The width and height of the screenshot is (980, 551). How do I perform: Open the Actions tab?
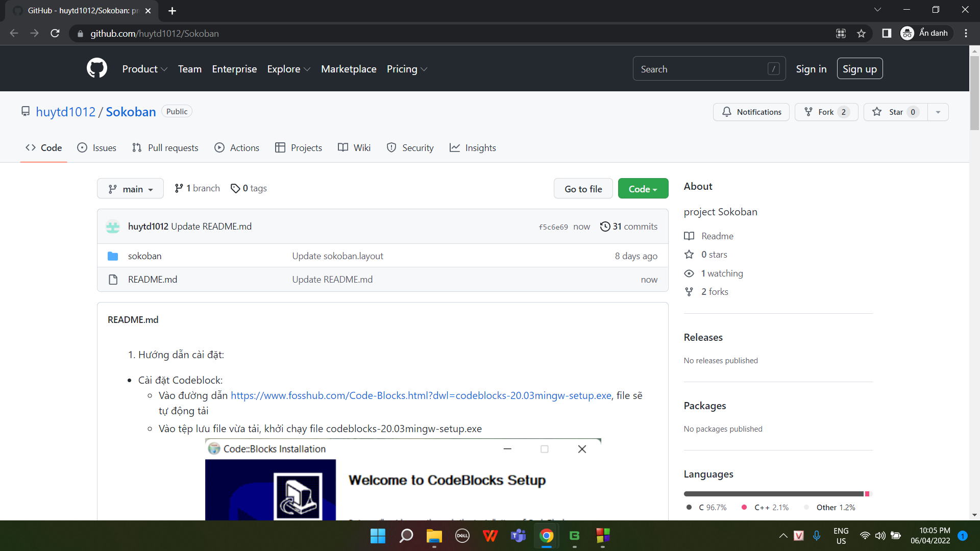pos(237,147)
